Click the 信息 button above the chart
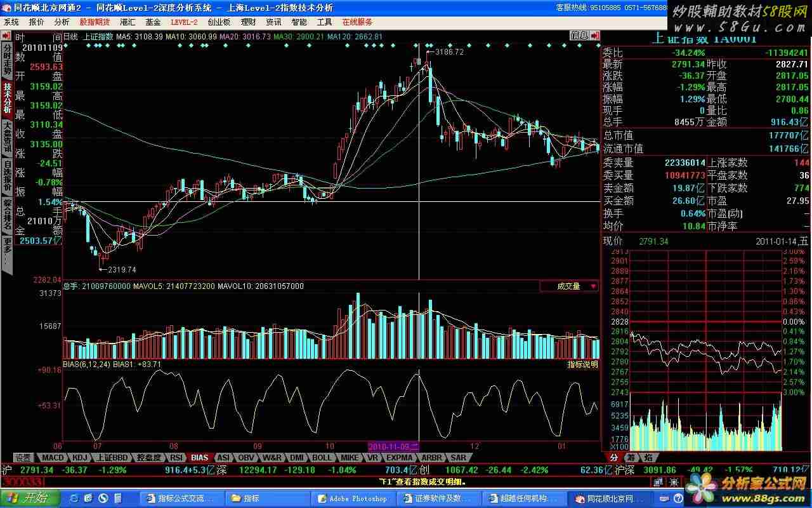The image size is (812, 508). coord(579,36)
